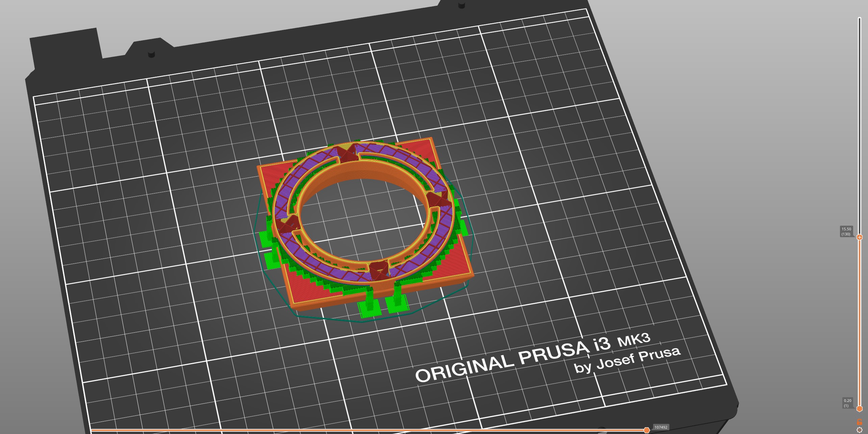Open the layer slider settings cog icon
Viewport: 868px width, 434px height.
[860, 430]
